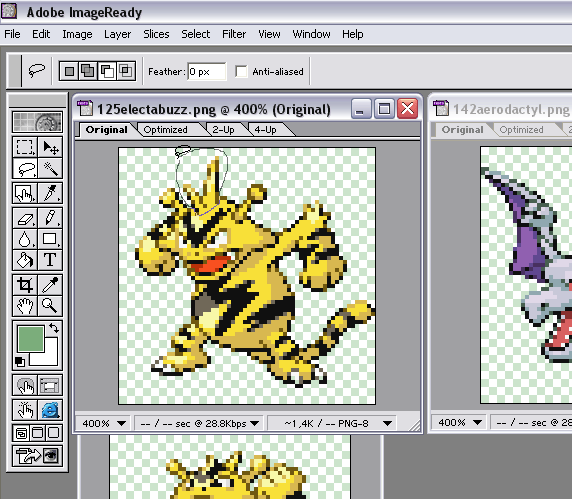Image resolution: width=572 pixels, height=499 pixels.
Task: Enable the Anti-aliased checkbox
Action: click(x=241, y=71)
